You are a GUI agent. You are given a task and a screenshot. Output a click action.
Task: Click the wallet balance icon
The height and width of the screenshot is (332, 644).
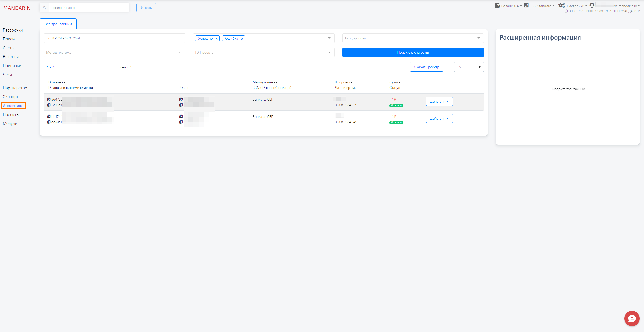497,6
